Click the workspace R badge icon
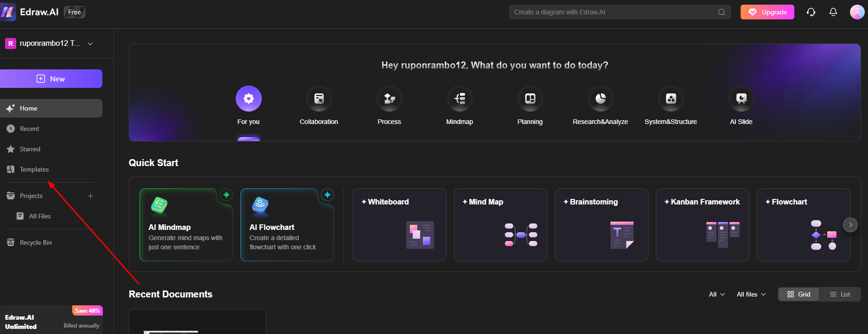 click(x=11, y=43)
